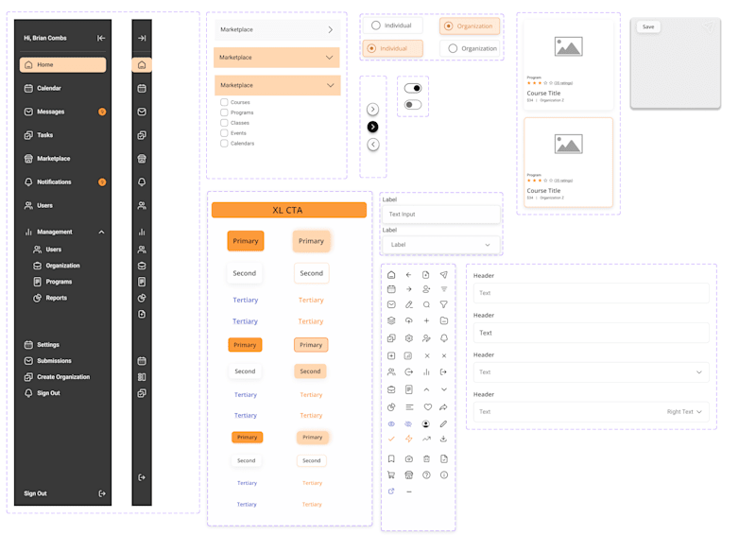Click the folder icon in the icon grid
Image resolution: width=756 pixels, height=535 pixels.
click(x=443, y=320)
